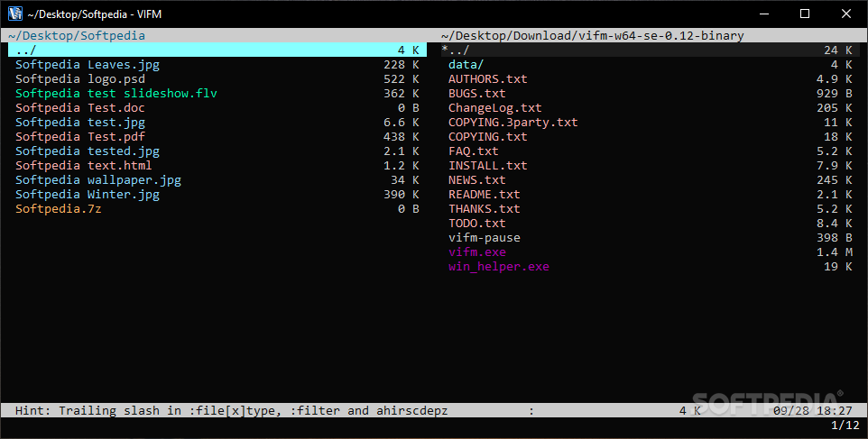This screenshot has width=868, height=439.
Task: Close the VIFM window
Action: pos(846,14)
